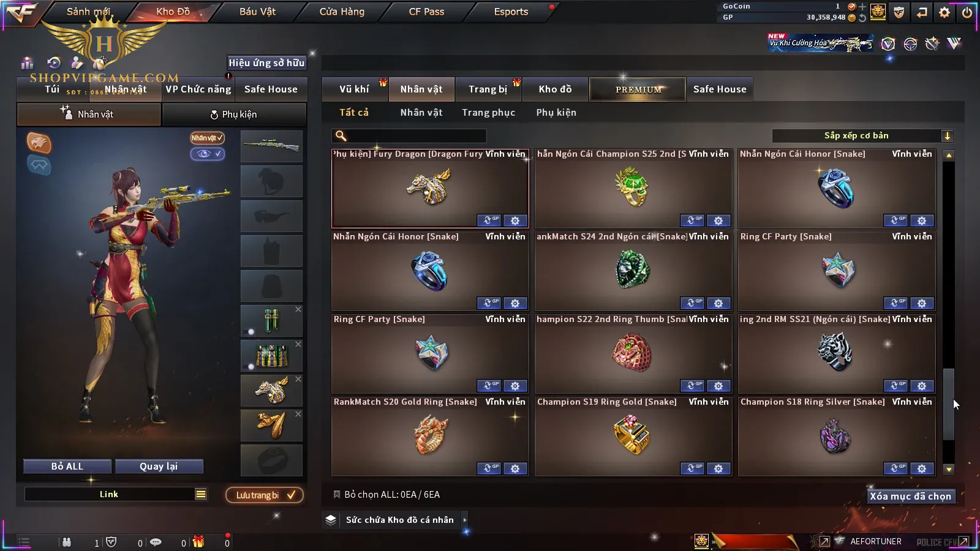This screenshot has width=980, height=551.
Task: Click gear icon on Fury Dragon accessory card
Action: tap(515, 220)
